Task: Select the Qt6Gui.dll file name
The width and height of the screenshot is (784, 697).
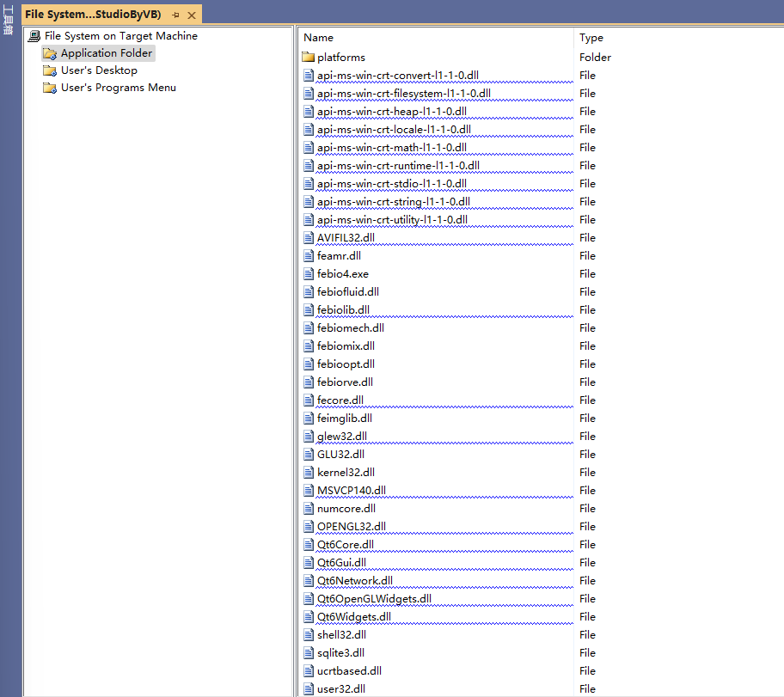Action: pos(341,563)
